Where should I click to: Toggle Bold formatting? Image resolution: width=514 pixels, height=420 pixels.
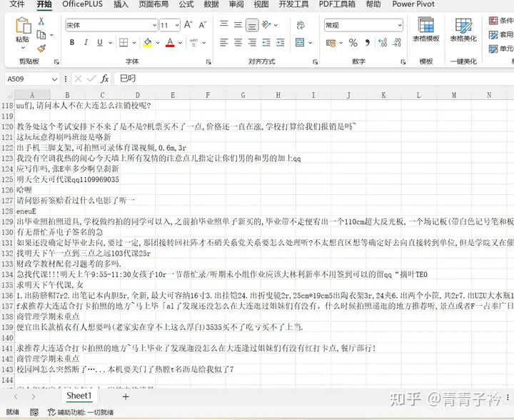click(x=72, y=43)
